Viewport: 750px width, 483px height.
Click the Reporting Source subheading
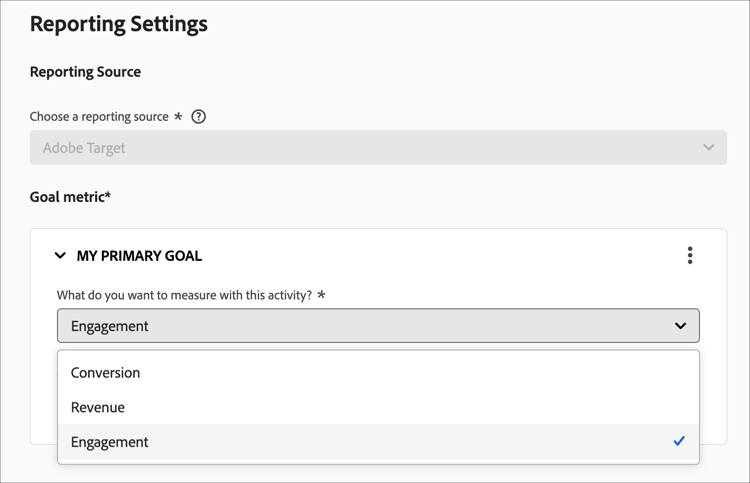[85, 72]
